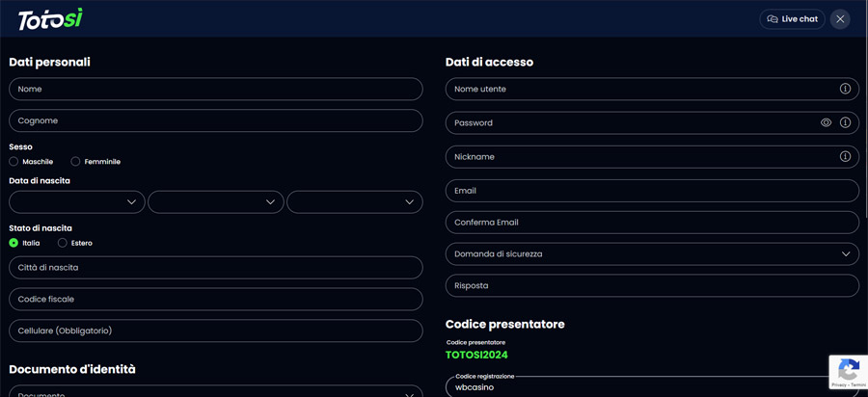Viewport: 868px width, 397px height.
Task: Click the Nome input field
Action: 215,89
